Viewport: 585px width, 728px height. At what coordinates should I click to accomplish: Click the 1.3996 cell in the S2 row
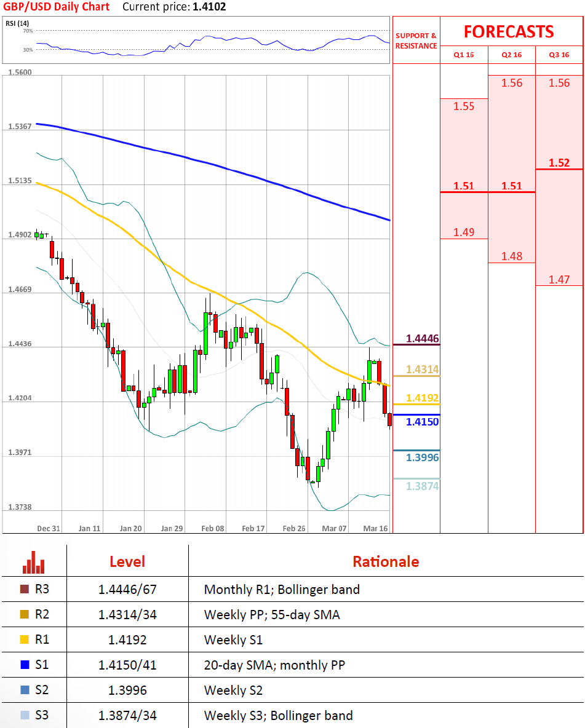pyautogui.click(x=127, y=690)
